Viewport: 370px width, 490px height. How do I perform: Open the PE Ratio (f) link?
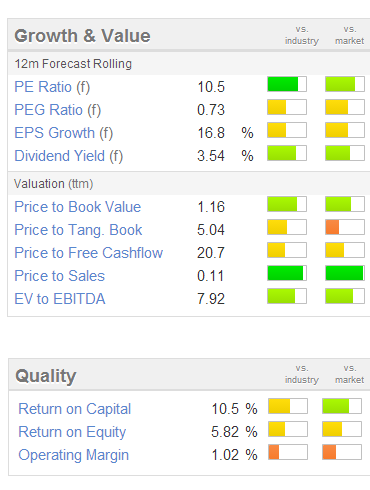(x=52, y=87)
